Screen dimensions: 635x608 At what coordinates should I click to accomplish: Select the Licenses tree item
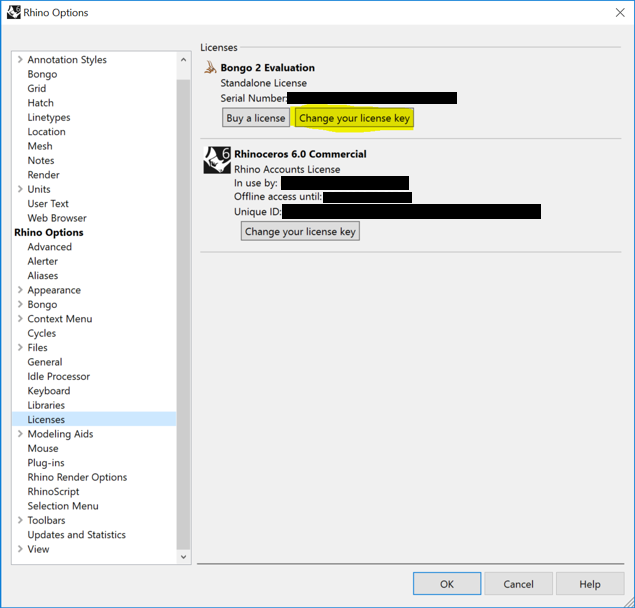pos(94,419)
